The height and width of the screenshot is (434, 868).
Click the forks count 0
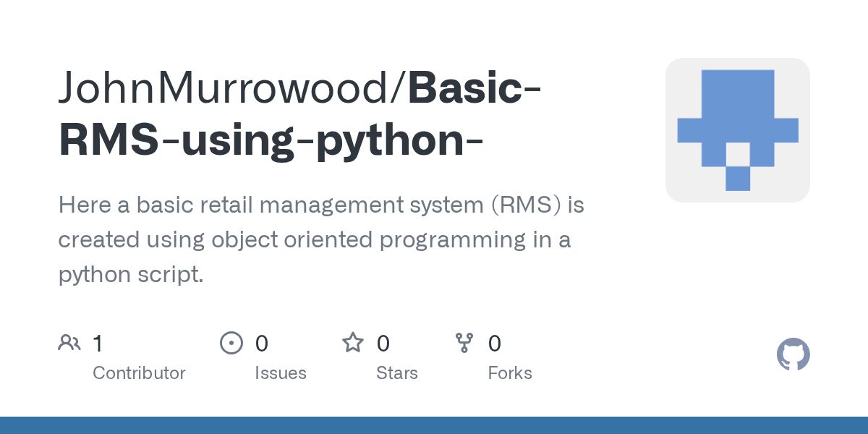(x=495, y=343)
